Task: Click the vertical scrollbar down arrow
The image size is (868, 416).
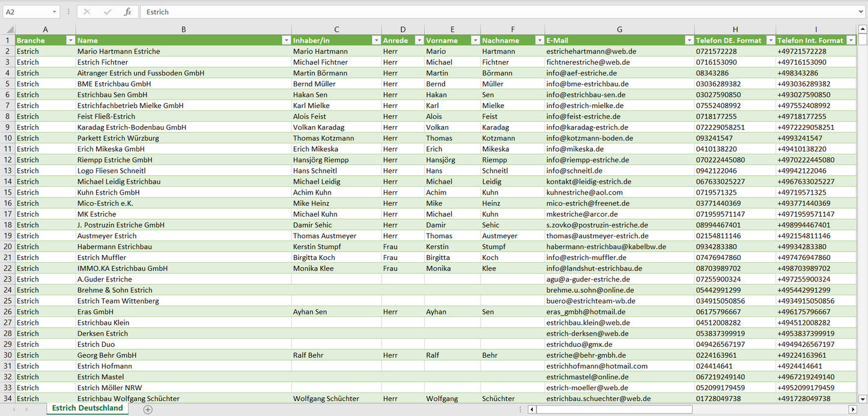Action: coord(863,399)
